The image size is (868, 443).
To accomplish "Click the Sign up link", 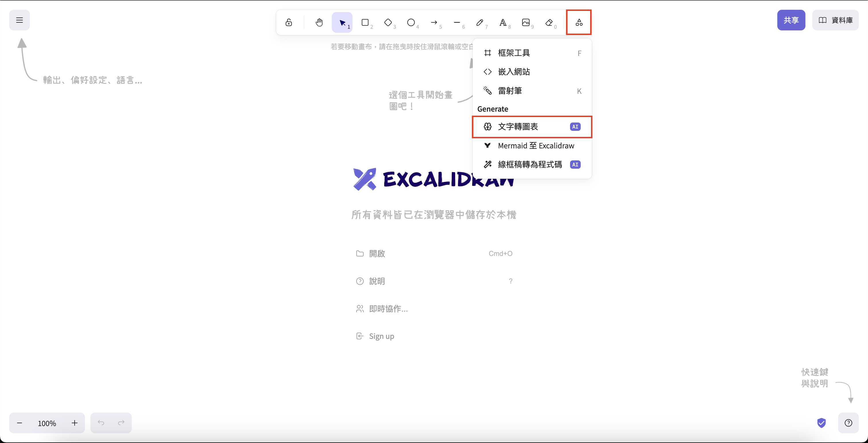I will tap(434, 337).
